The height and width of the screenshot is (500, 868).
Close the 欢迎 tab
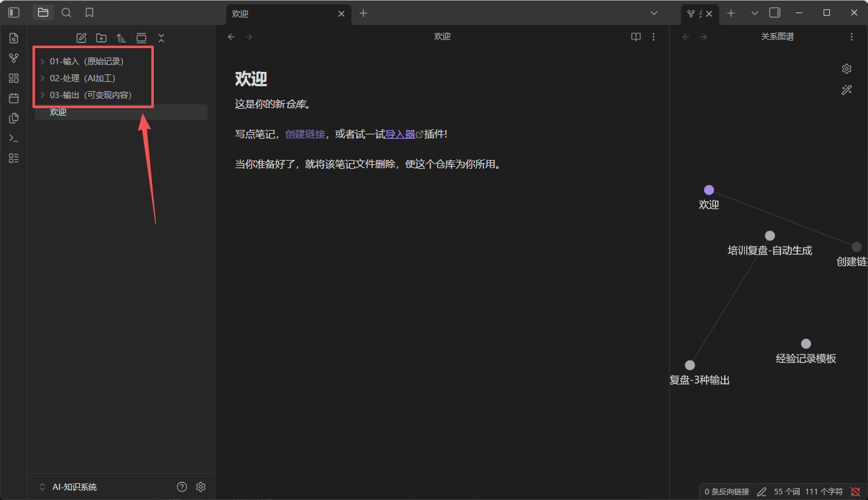pyautogui.click(x=341, y=13)
